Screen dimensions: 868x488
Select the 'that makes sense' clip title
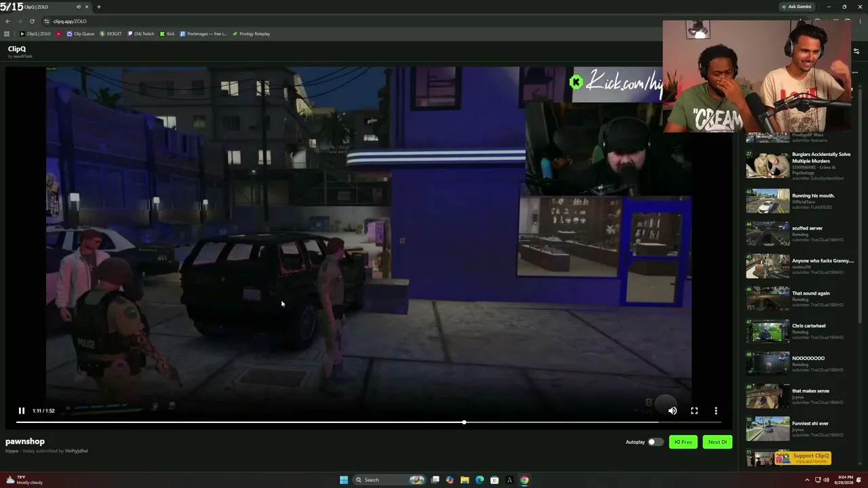point(810,391)
